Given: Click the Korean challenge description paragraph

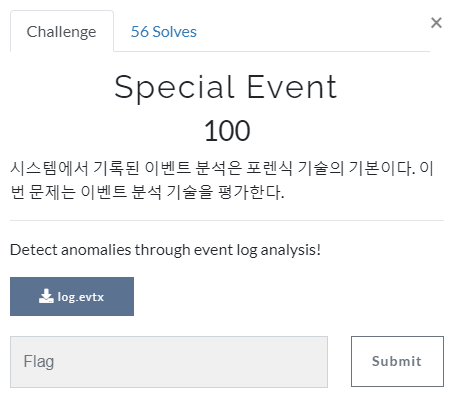Looking at the screenshot, I should click(x=222, y=180).
